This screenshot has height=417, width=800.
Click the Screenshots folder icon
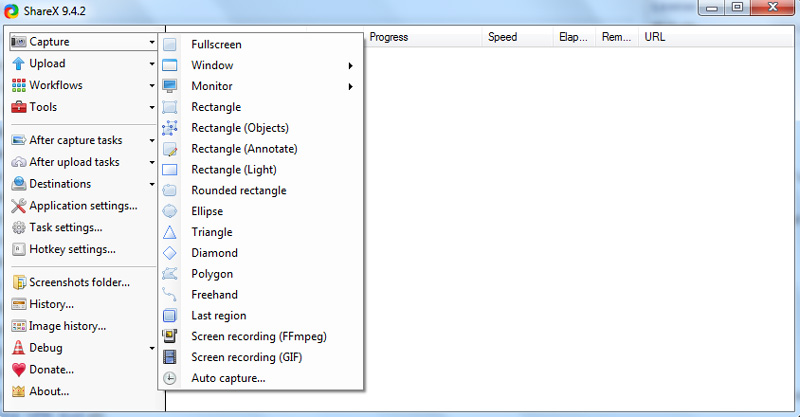19,282
